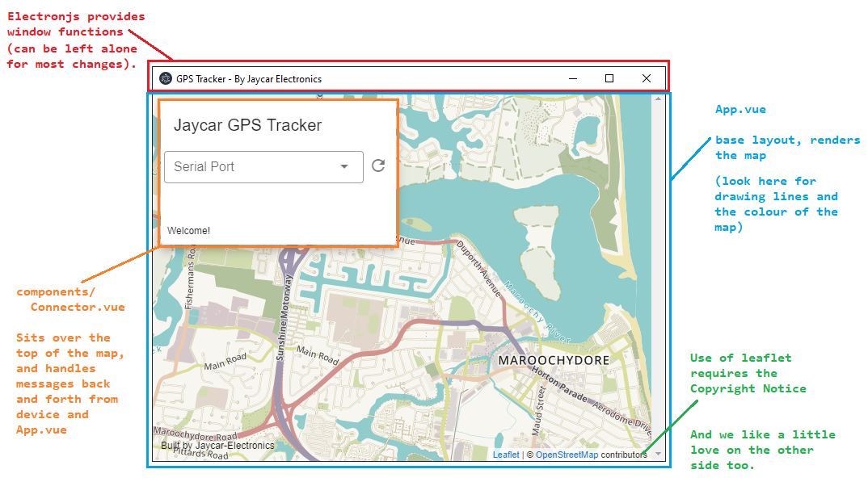The image size is (868, 482).
Task: Open the Serial Port dropdown
Action: (263, 167)
